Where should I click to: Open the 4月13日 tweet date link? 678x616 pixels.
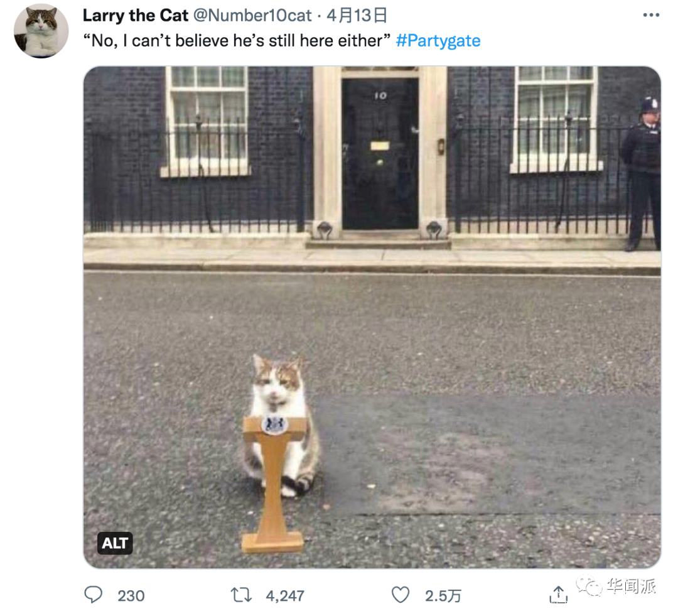click(357, 15)
